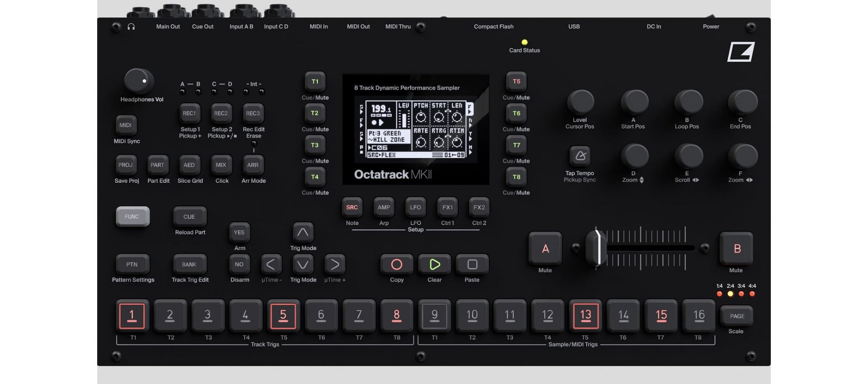Toggle trig key 3

pos(208,315)
